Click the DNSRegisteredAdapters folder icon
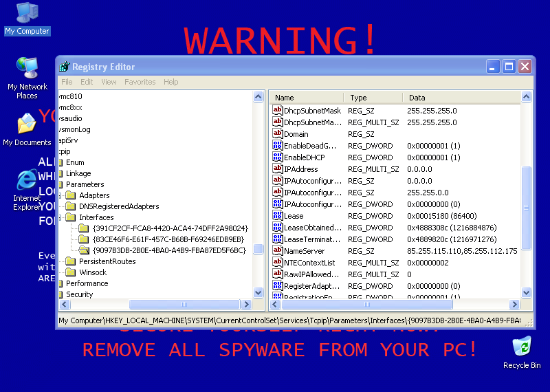Viewport: 550px width, 392px height. point(71,206)
